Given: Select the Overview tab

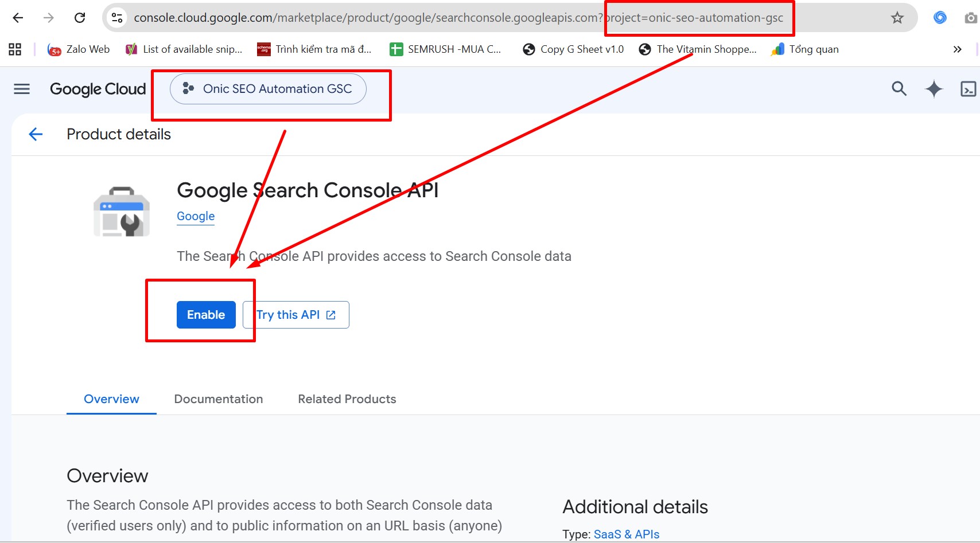Looking at the screenshot, I should coord(111,399).
